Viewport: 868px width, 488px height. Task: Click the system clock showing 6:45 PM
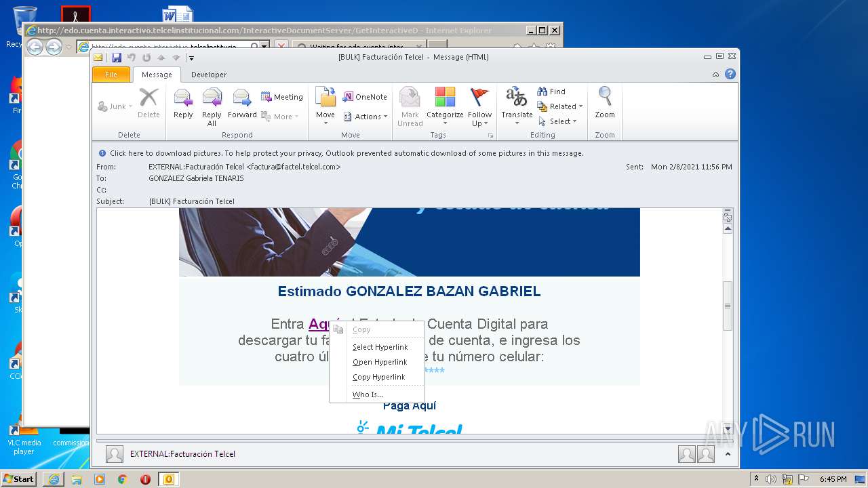point(833,479)
